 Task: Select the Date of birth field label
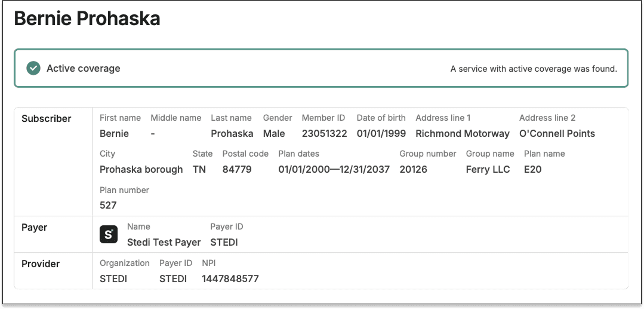pos(381,118)
